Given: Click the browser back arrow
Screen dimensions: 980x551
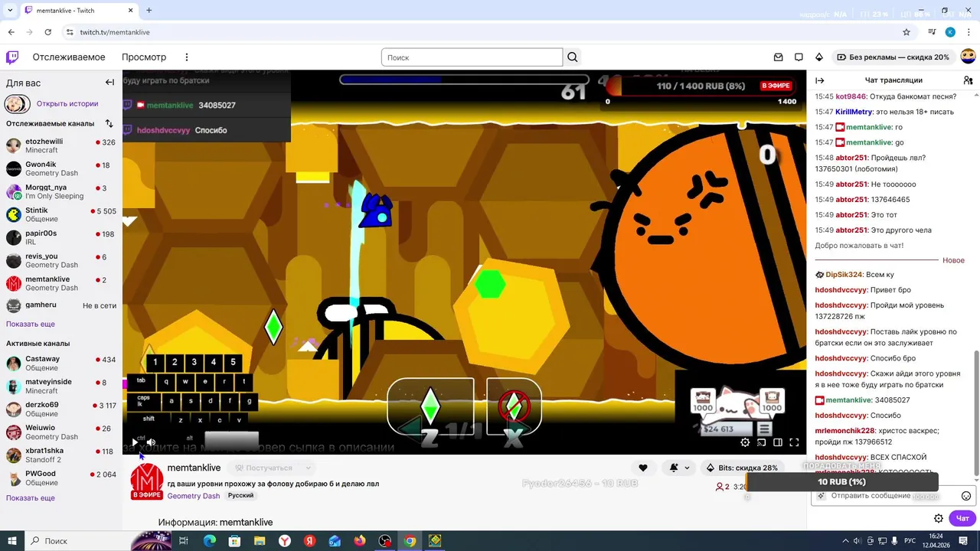Looking at the screenshot, I should [x=11, y=32].
